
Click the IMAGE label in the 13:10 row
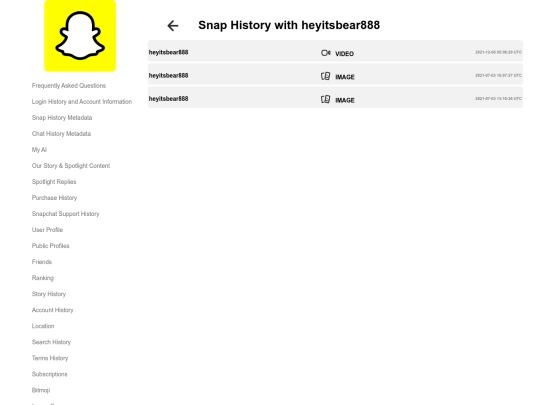coord(345,100)
